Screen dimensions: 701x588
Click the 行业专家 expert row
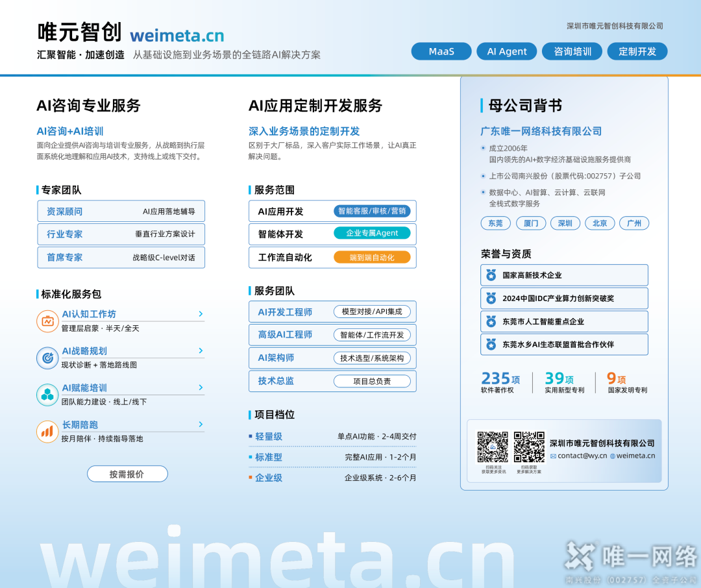point(121,234)
